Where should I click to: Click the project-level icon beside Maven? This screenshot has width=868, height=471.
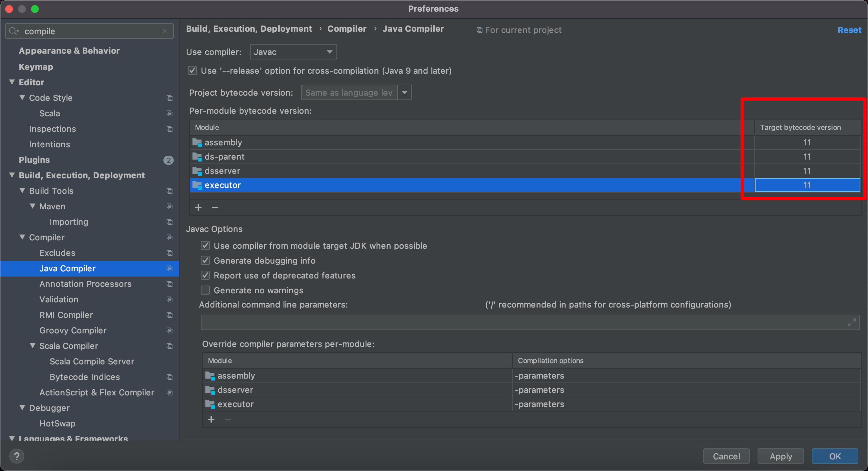[x=170, y=207]
